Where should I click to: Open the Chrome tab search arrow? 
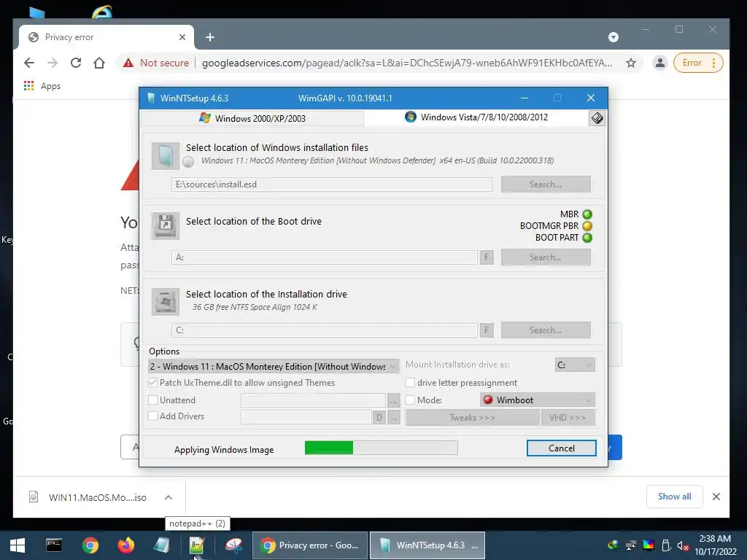point(613,37)
